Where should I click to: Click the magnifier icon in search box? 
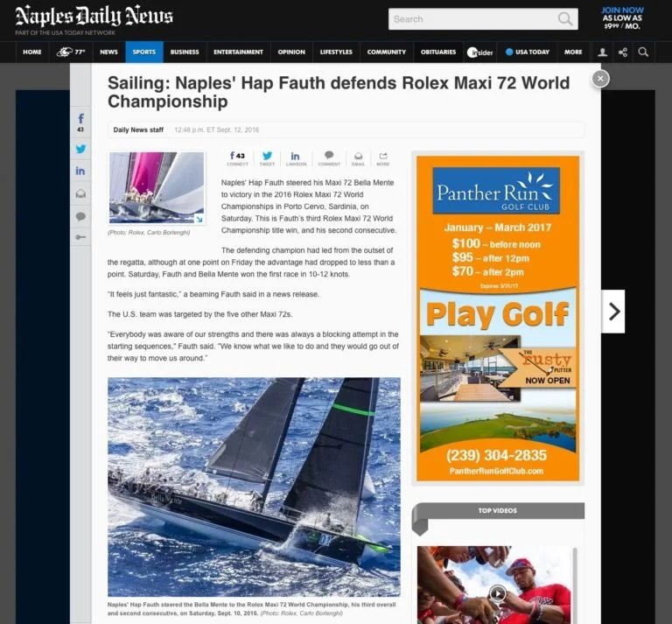tap(565, 19)
